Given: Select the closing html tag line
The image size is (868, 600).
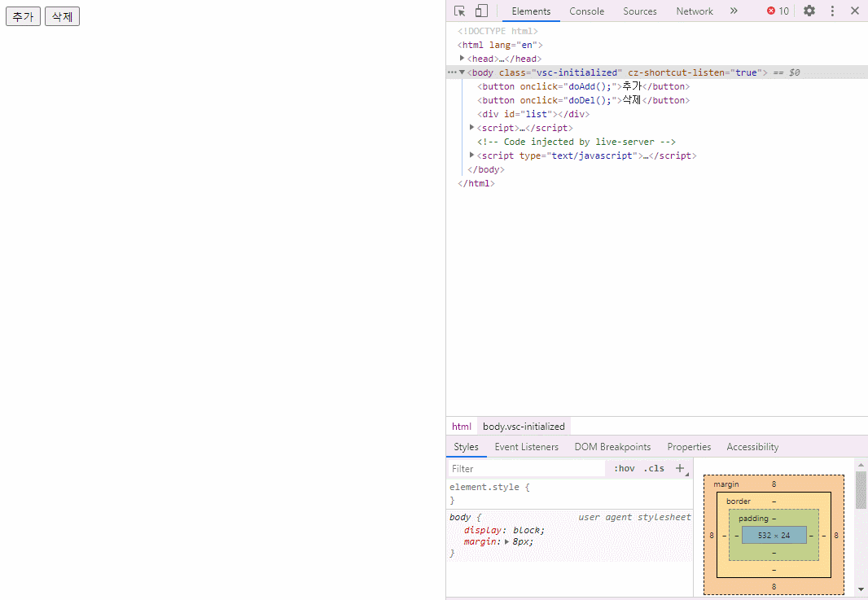Looking at the screenshot, I should pyautogui.click(x=476, y=183).
